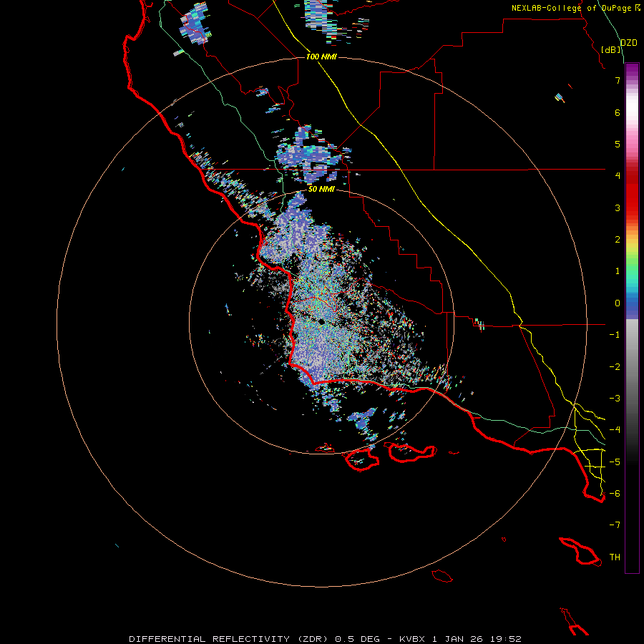Click the "TH" threshold label on the scale
This screenshot has width=644, height=644.
click(x=615, y=557)
